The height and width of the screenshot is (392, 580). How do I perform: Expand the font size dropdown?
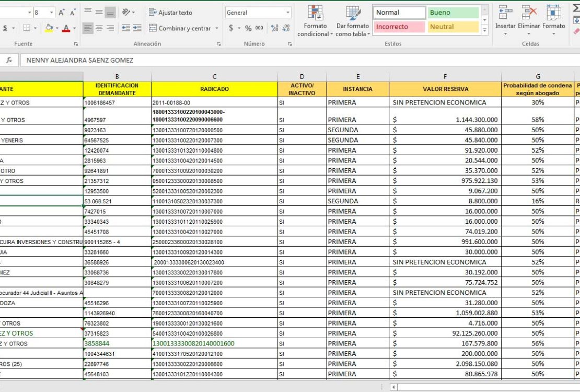point(51,13)
